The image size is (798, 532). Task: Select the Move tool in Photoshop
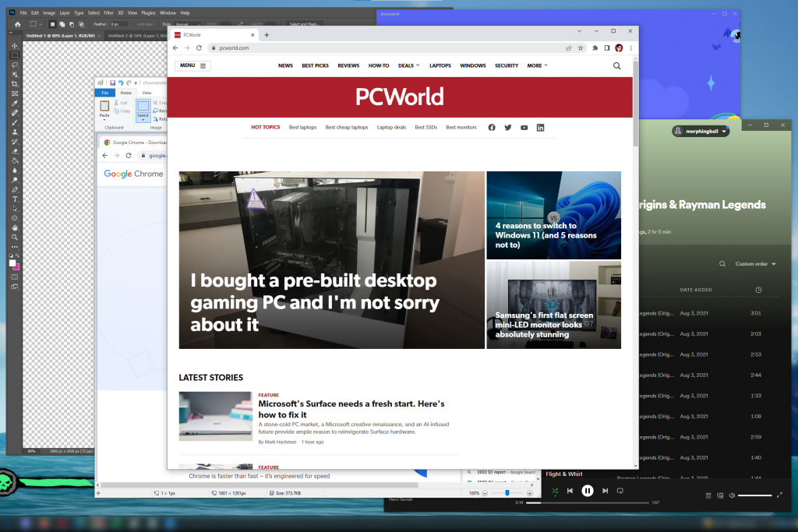[x=14, y=44]
